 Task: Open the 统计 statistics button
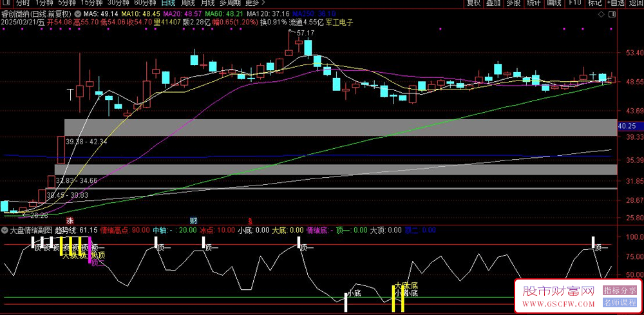533,3
